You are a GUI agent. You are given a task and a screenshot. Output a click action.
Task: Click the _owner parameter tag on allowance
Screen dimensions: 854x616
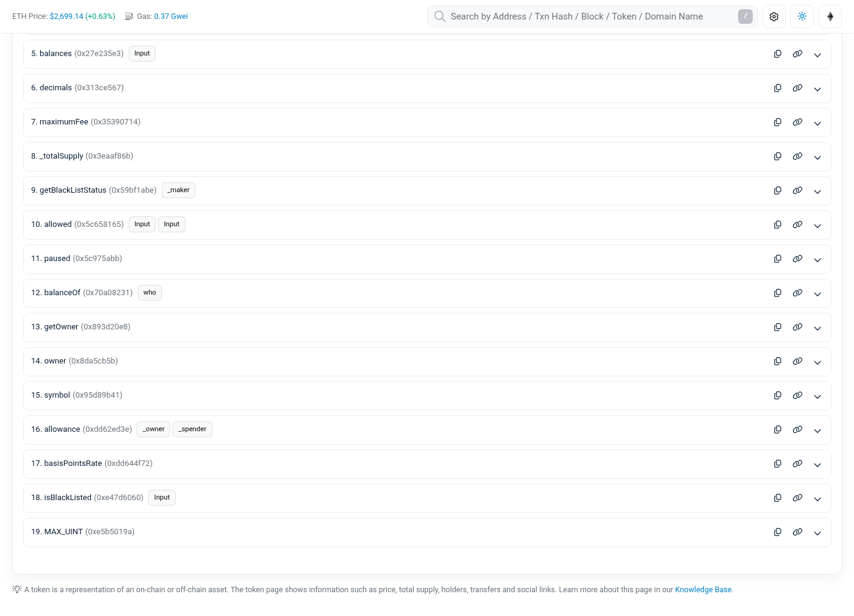pyautogui.click(x=154, y=429)
